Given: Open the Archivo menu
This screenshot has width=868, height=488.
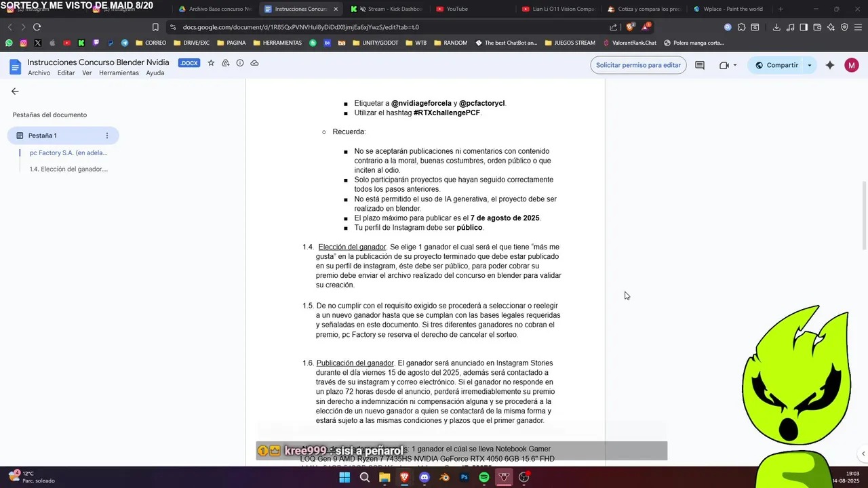Looking at the screenshot, I should (39, 73).
